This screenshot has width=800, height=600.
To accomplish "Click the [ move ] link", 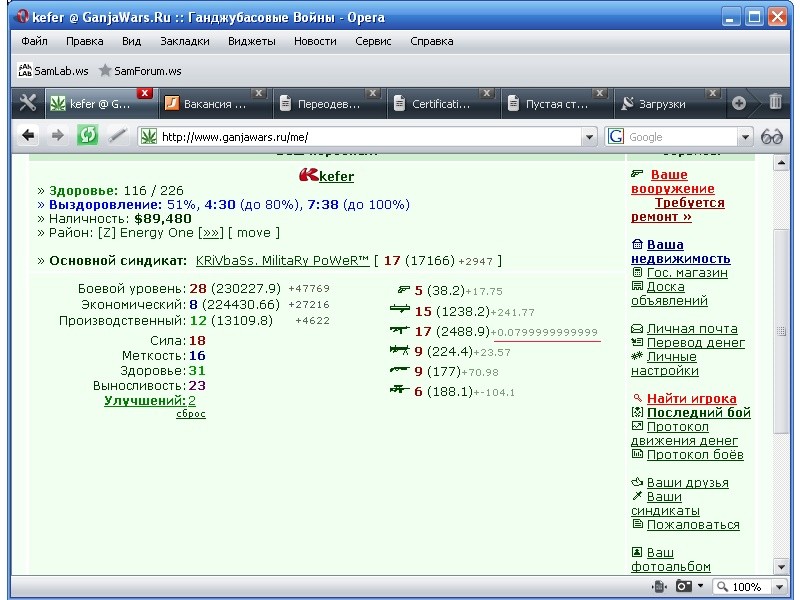I will tap(254, 233).
